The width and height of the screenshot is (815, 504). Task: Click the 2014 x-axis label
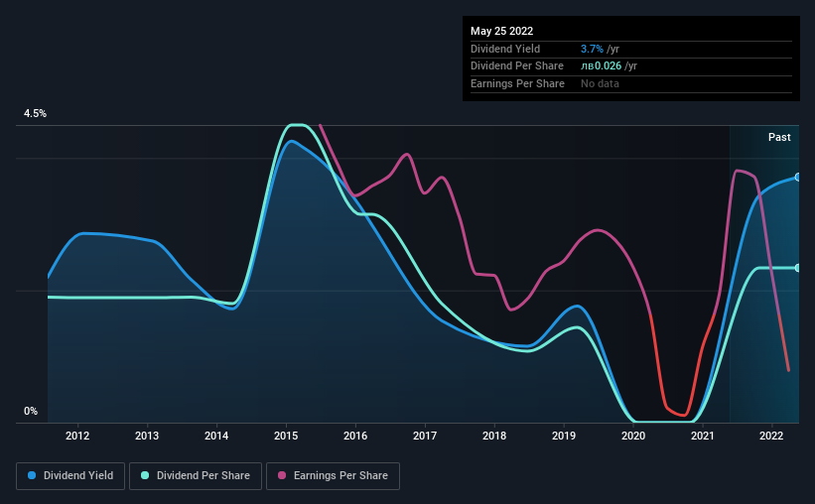(216, 436)
